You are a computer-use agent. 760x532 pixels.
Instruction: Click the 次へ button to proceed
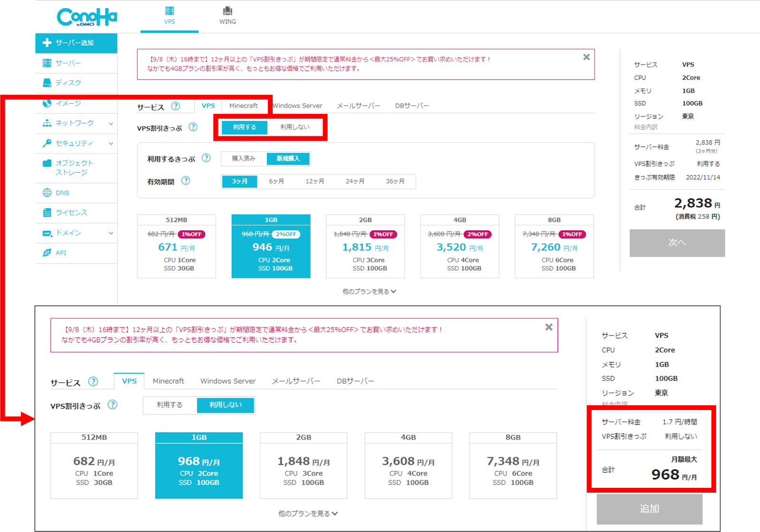pos(677,243)
